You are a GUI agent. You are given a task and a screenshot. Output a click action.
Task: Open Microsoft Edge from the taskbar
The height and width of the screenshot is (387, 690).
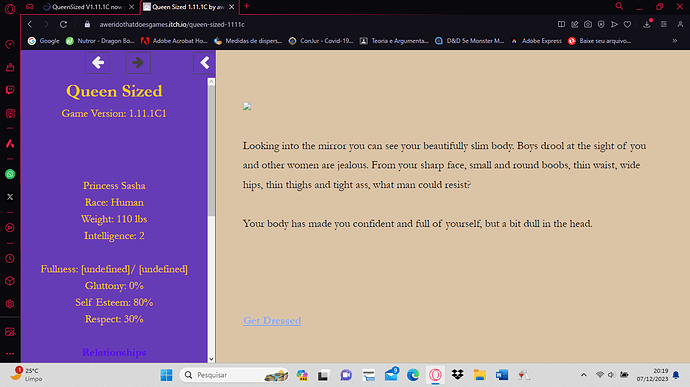point(413,375)
